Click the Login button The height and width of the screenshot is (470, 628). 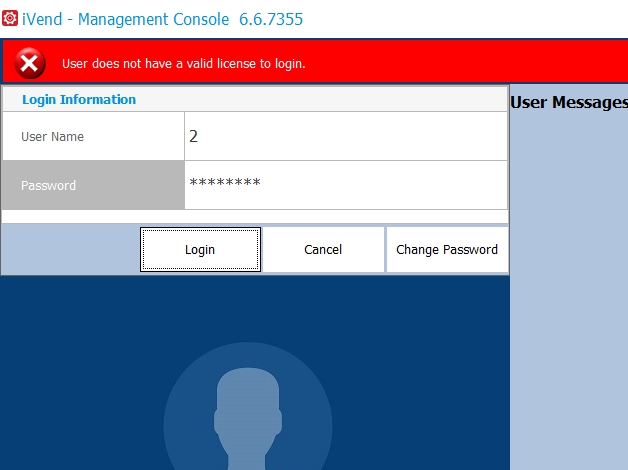pyautogui.click(x=200, y=249)
